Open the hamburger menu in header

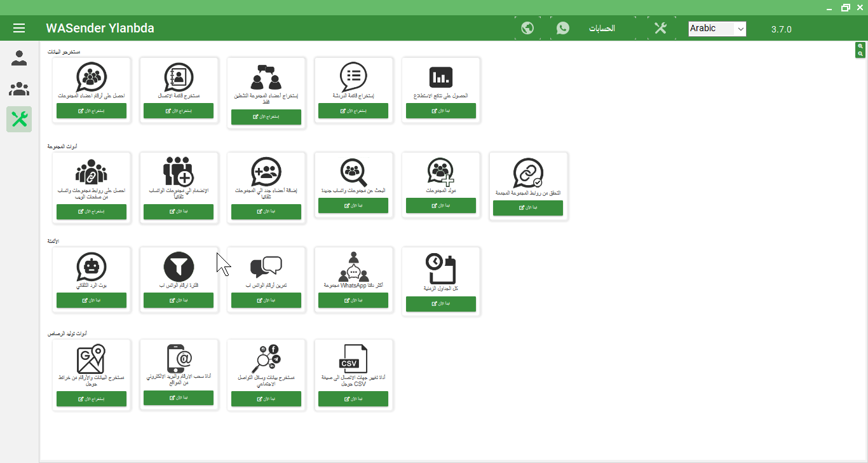tap(19, 28)
